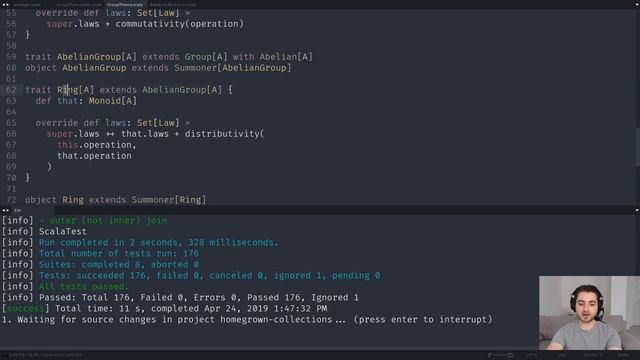Viewport: 640px width, 360px height.
Task: Click the 'All tests passed.' line
Action: [x=84, y=287]
